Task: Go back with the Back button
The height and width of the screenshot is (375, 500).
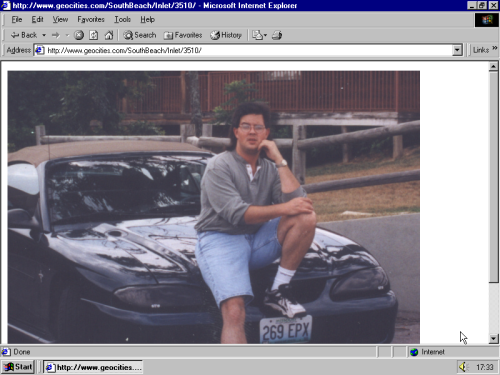Action: pyautogui.click(x=23, y=35)
